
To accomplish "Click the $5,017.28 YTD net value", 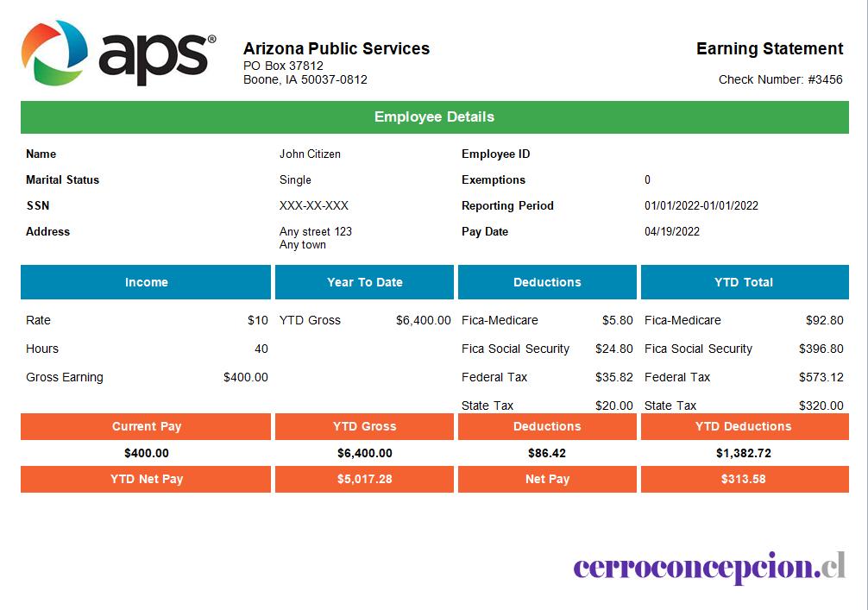I will tap(364, 479).
